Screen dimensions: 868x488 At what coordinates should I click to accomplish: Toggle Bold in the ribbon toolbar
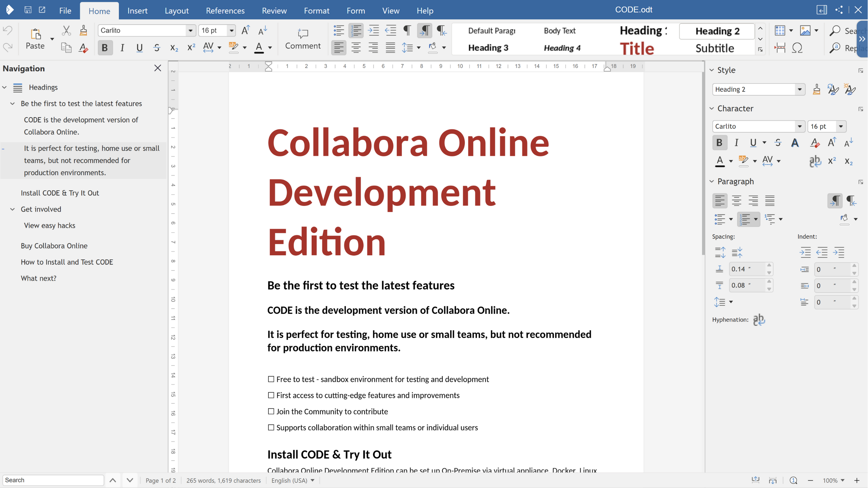[x=105, y=48]
